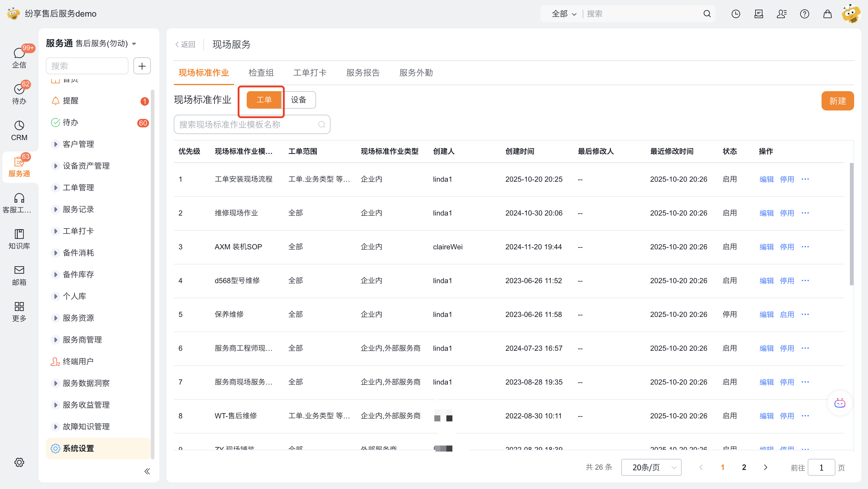This screenshot has width=868, height=489.
Task: Switch to the 服务报告 tab
Action: point(363,72)
